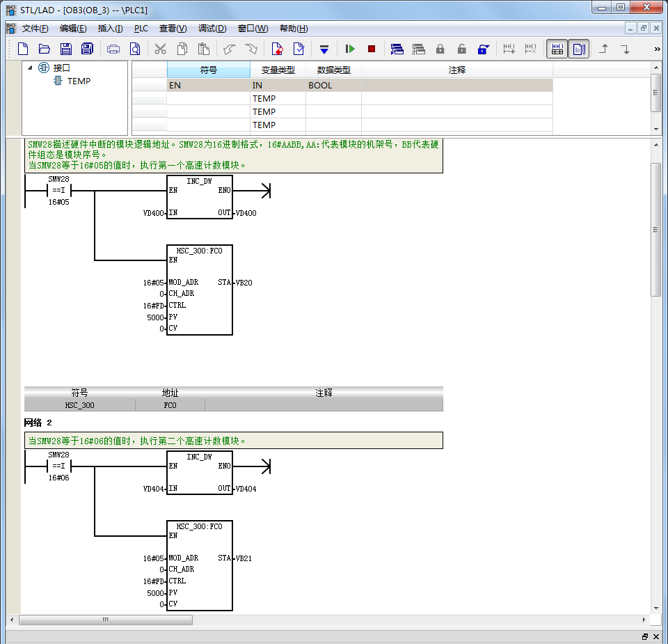Restore the inner document window
The image size is (668, 644).
(644, 29)
